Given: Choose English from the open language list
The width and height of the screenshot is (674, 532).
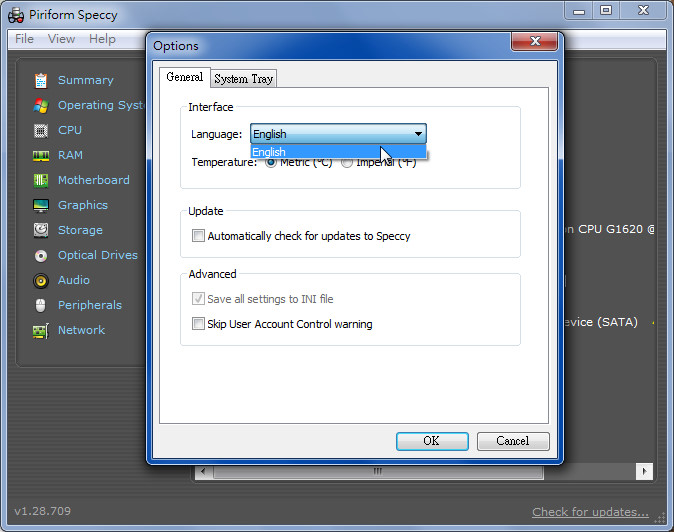Looking at the screenshot, I should pos(338,152).
